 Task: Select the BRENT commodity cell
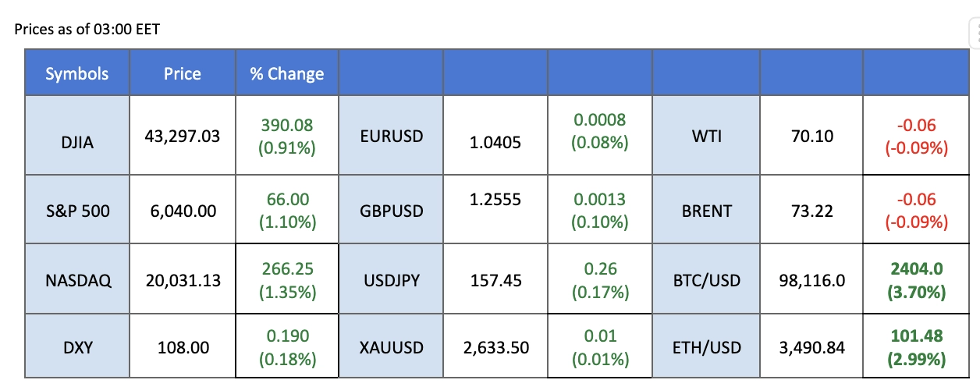pyautogui.click(x=707, y=211)
